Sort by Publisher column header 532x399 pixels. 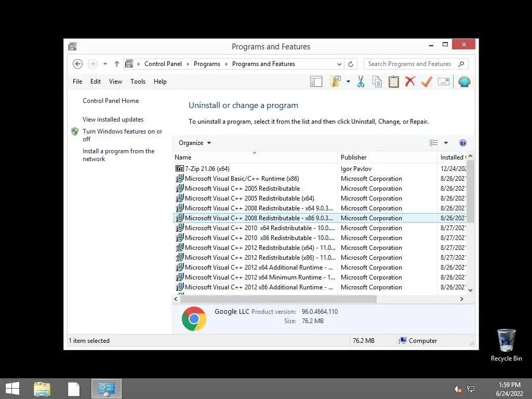tap(387, 157)
